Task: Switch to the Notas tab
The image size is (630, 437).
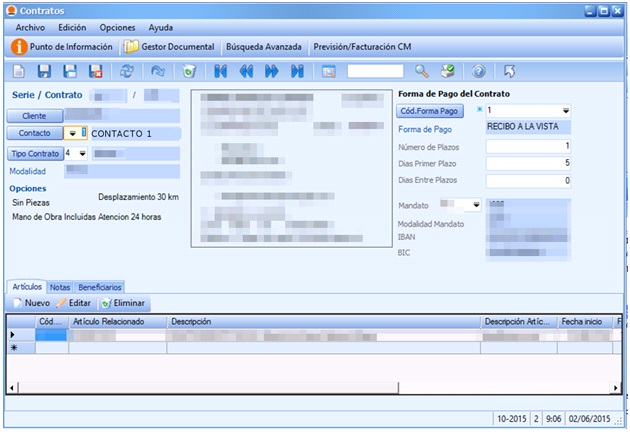Action: click(x=60, y=286)
